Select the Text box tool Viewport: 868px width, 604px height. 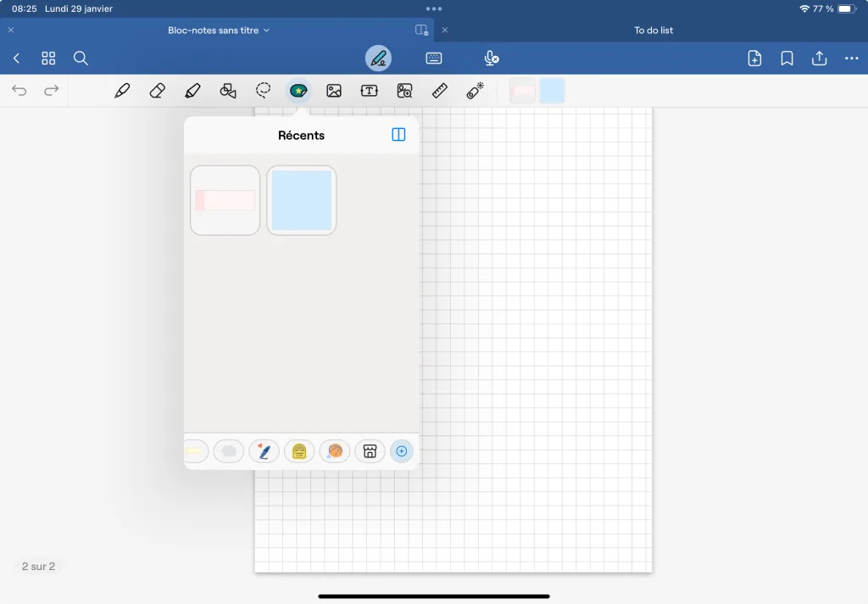pos(370,90)
